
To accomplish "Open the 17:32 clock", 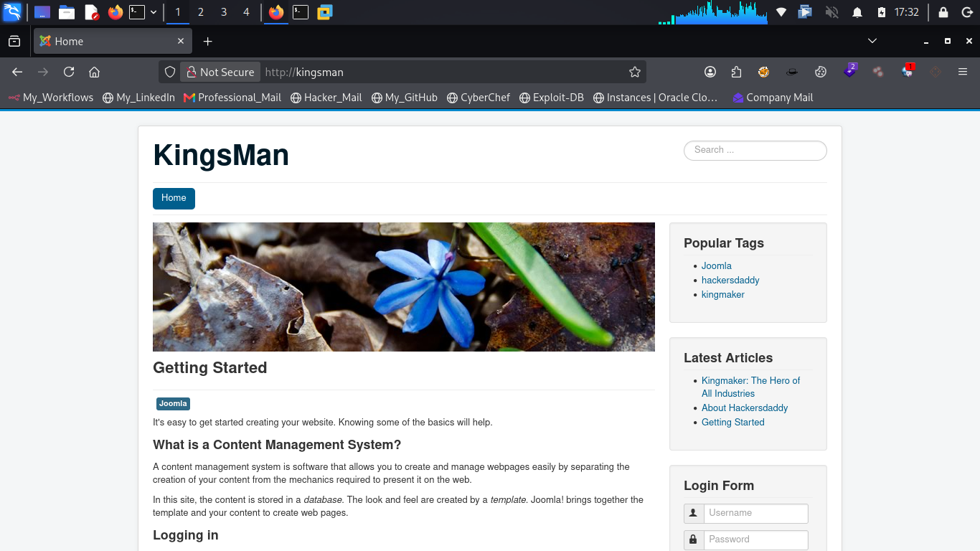I will (907, 12).
